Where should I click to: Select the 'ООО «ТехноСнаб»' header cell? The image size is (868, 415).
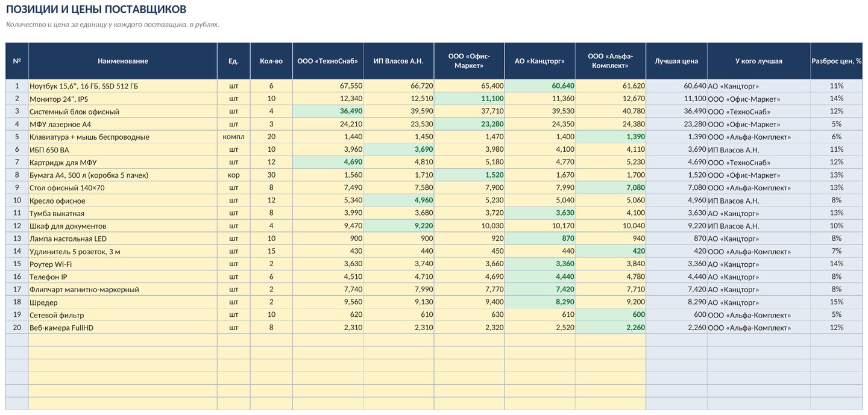coord(328,61)
